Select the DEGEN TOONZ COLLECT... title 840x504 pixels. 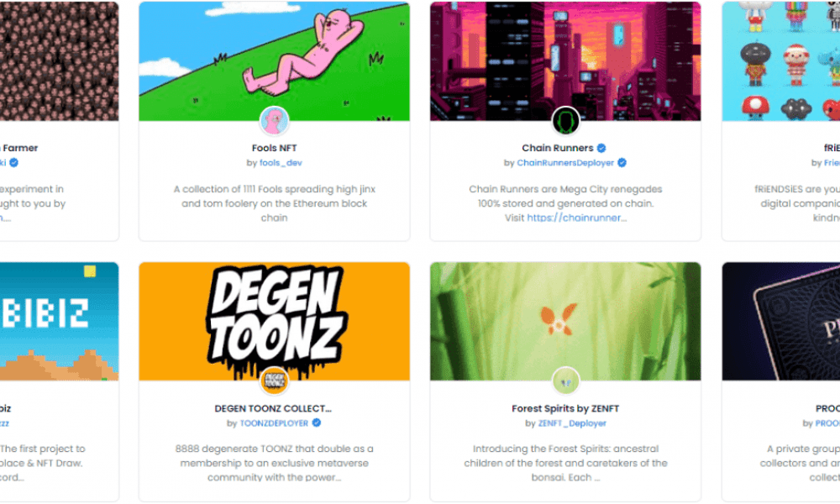(x=273, y=409)
